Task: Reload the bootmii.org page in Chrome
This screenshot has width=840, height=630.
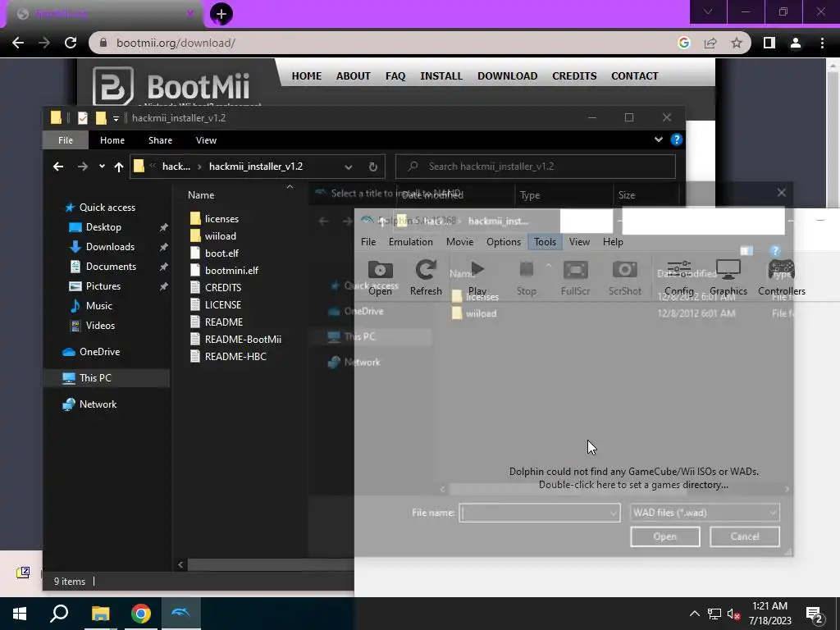Action: pyautogui.click(x=71, y=43)
